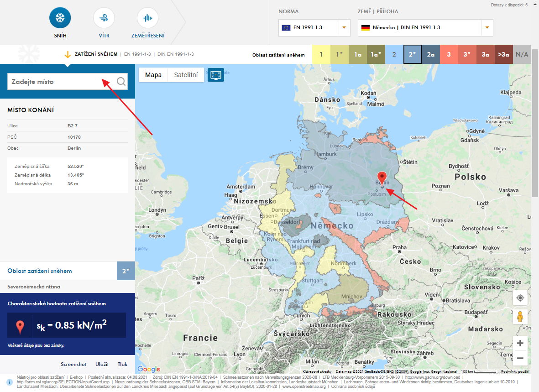Click the 100 km map scale
This screenshot has width=539, height=392.
point(478,371)
